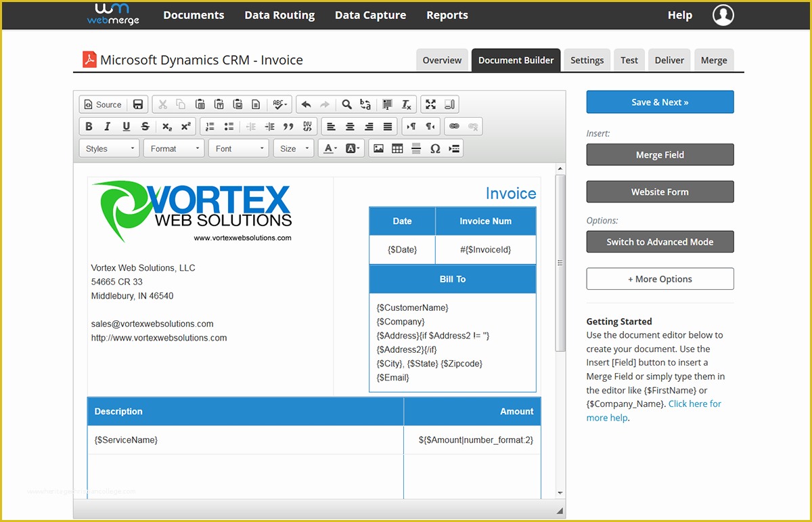Click the Insert Image icon
The width and height of the screenshot is (812, 522).
378,149
